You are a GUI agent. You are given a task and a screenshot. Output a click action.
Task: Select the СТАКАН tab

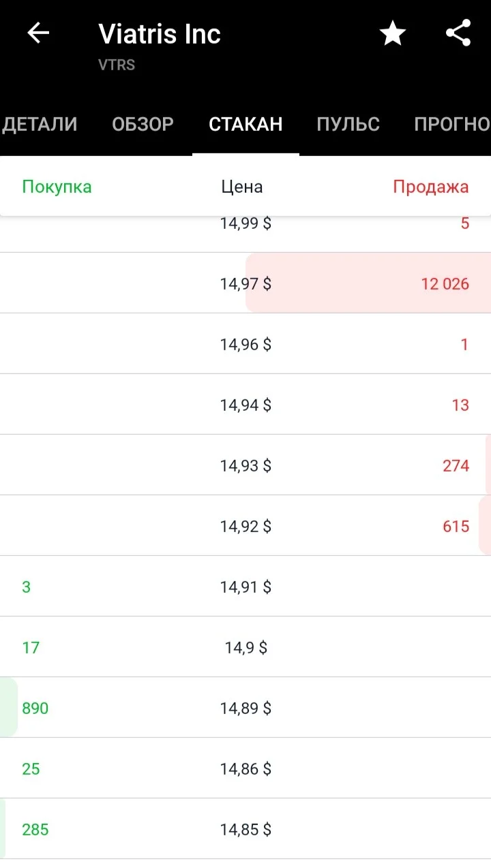click(245, 124)
